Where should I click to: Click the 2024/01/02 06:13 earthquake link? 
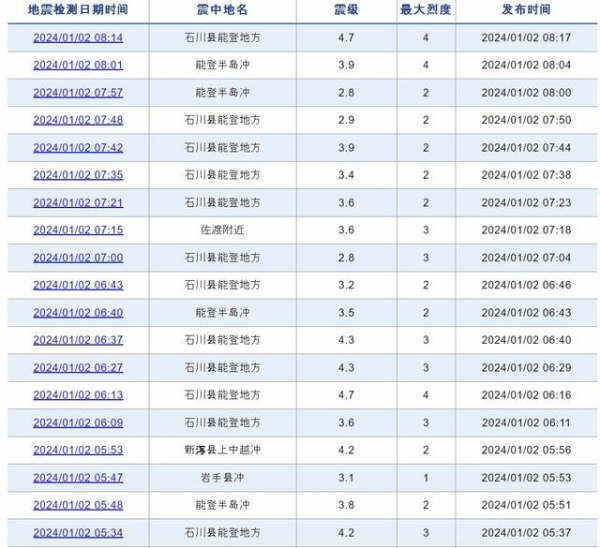click(x=78, y=395)
